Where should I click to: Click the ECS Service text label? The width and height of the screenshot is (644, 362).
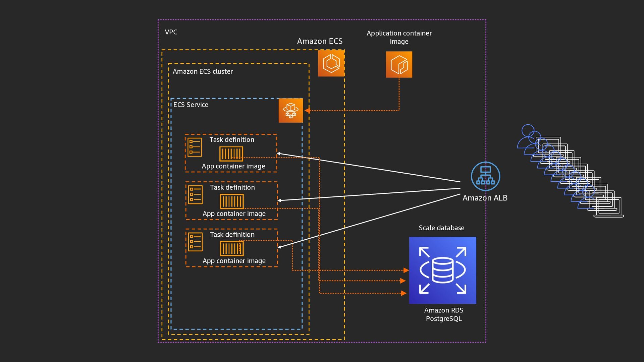(191, 105)
